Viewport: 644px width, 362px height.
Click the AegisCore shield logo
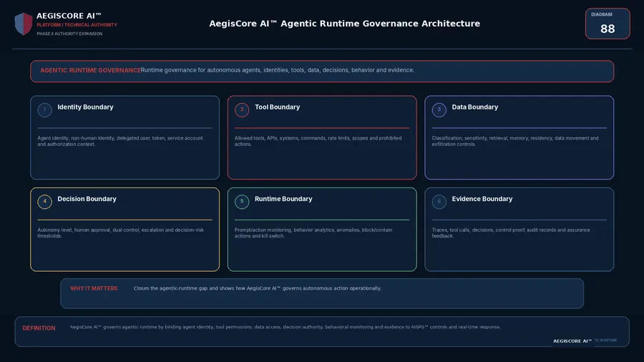click(x=24, y=24)
